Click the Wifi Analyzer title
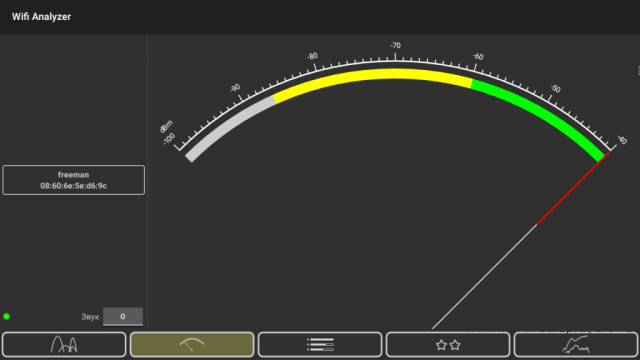 pos(41,17)
